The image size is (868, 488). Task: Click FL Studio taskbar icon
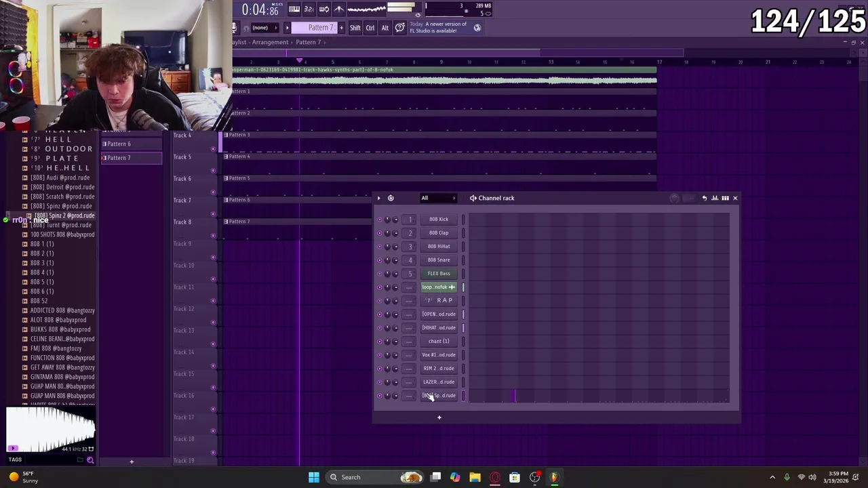554,477
